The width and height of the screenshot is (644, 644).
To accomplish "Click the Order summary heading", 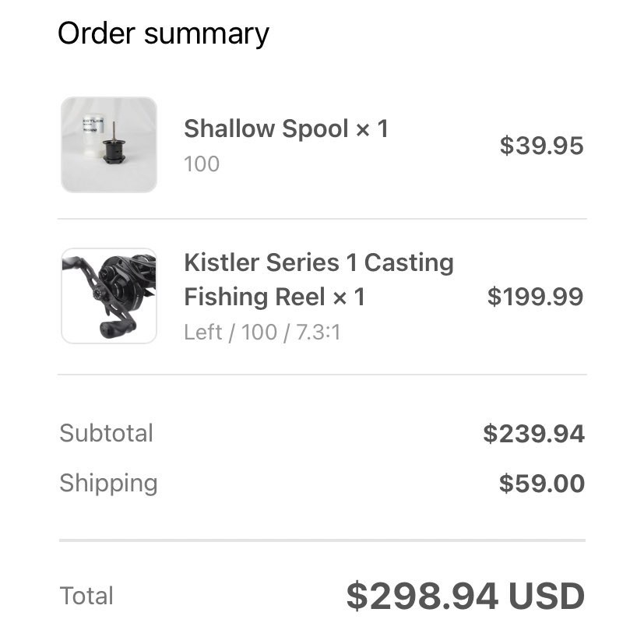I will tap(164, 33).
